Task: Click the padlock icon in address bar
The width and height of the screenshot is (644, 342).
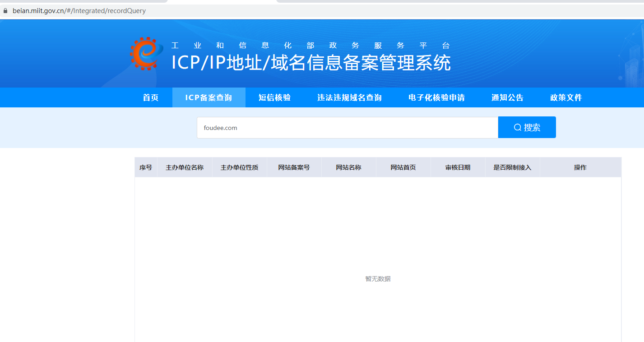Action: click(x=5, y=11)
